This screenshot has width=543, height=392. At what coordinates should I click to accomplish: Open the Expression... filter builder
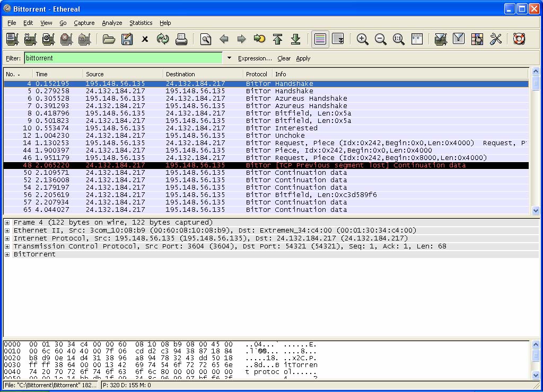click(x=255, y=58)
